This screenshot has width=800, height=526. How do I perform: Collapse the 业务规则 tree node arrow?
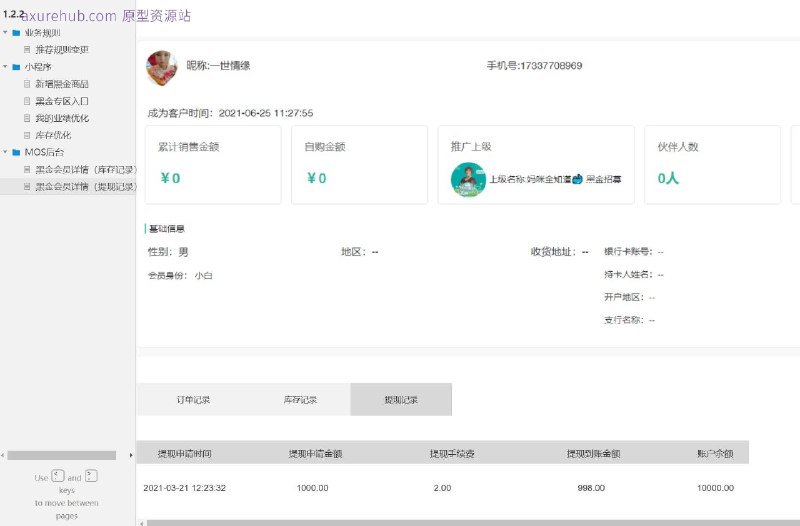(5, 33)
